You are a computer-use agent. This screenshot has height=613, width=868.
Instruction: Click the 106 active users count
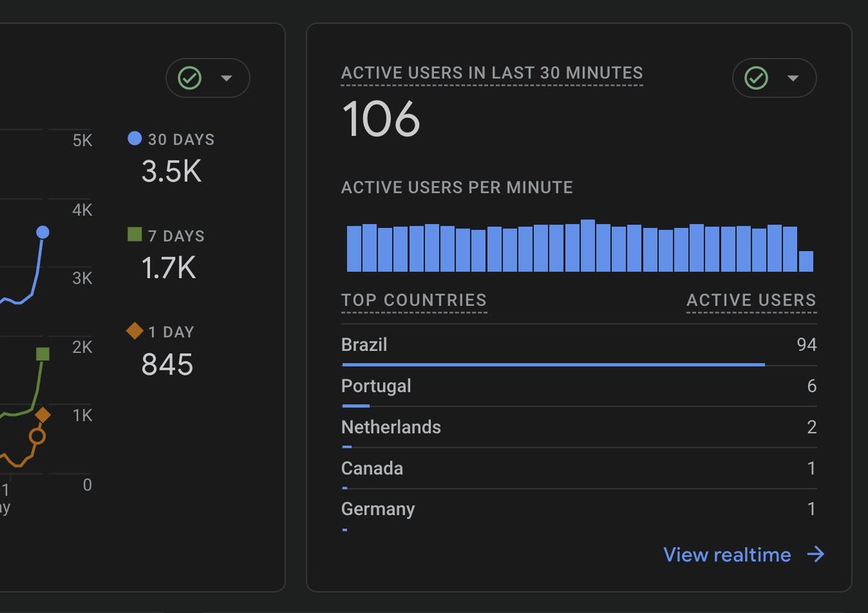click(x=381, y=119)
